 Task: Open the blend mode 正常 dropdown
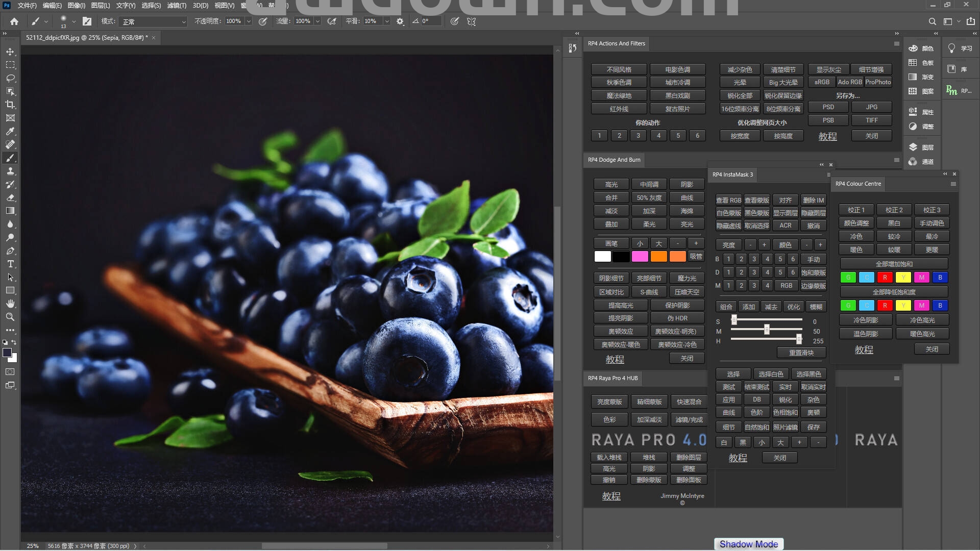pyautogui.click(x=154, y=21)
